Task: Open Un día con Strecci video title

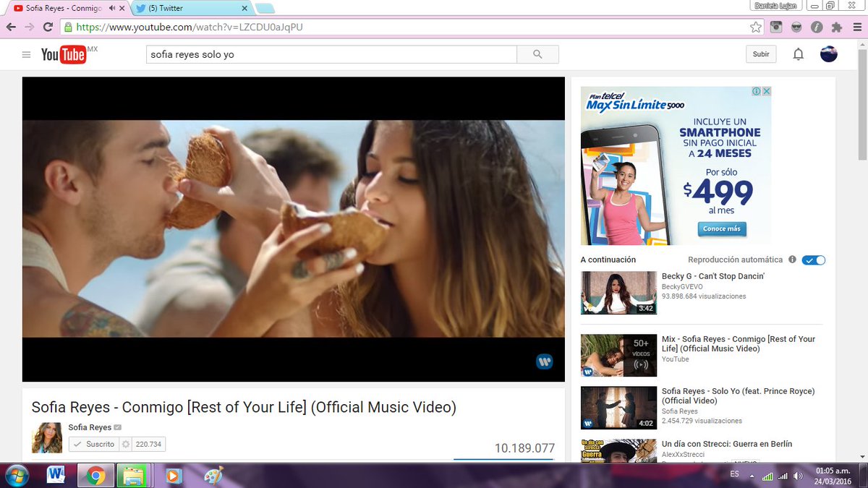Action: pyautogui.click(x=727, y=444)
